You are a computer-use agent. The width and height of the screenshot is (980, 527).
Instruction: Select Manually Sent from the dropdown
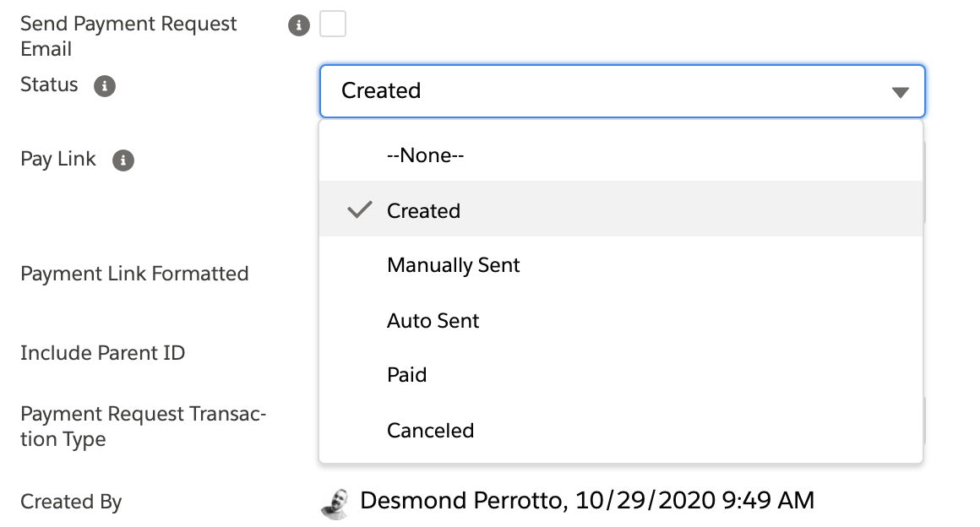click(454, 264)
